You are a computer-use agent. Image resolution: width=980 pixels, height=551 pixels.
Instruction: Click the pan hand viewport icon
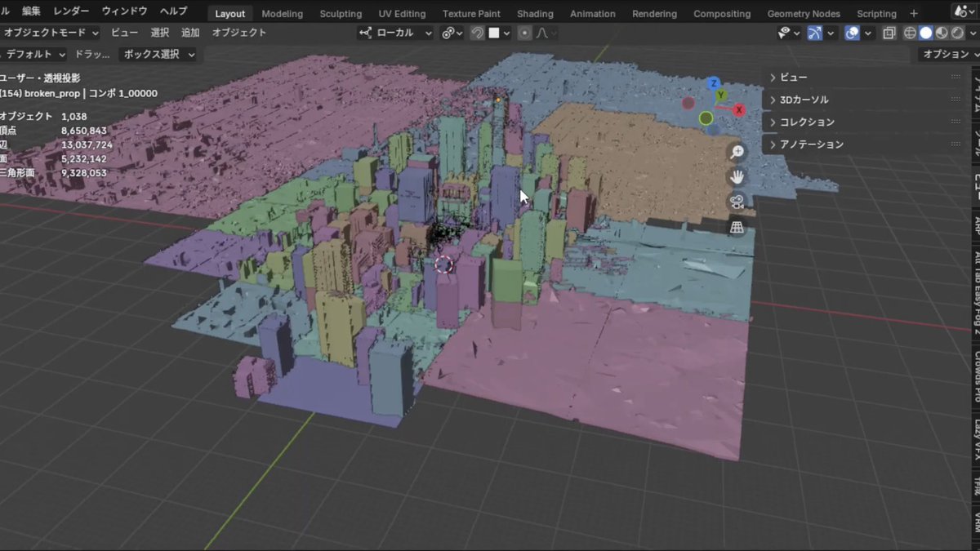737,177
